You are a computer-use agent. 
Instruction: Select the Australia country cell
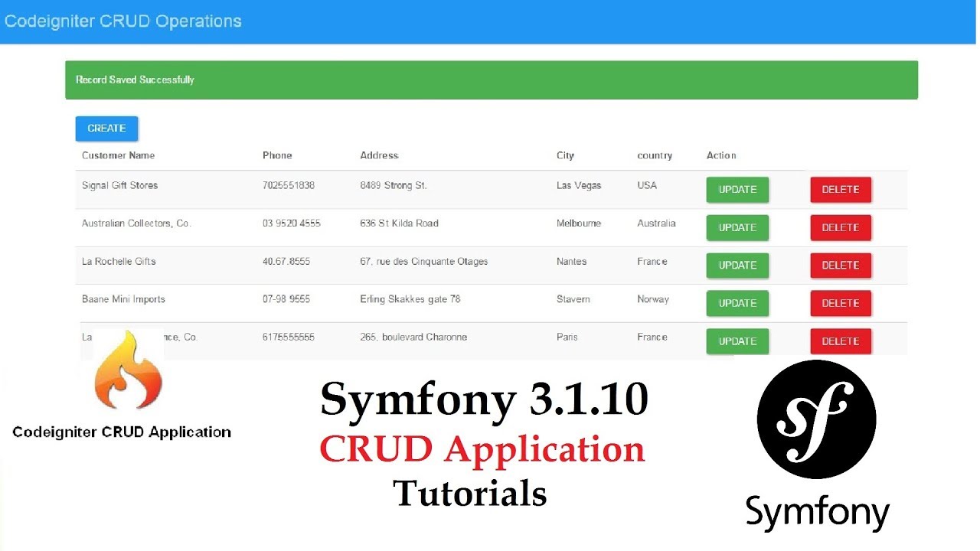click(x=656, y=223)
